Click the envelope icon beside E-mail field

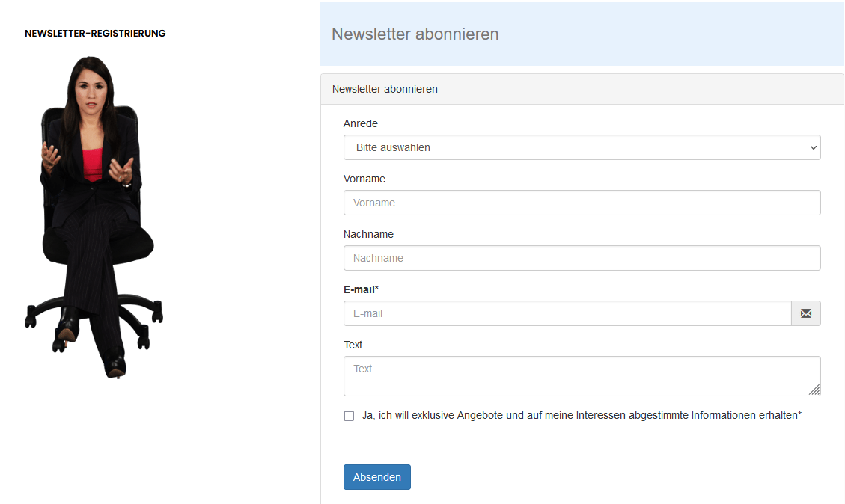point(806,313)
